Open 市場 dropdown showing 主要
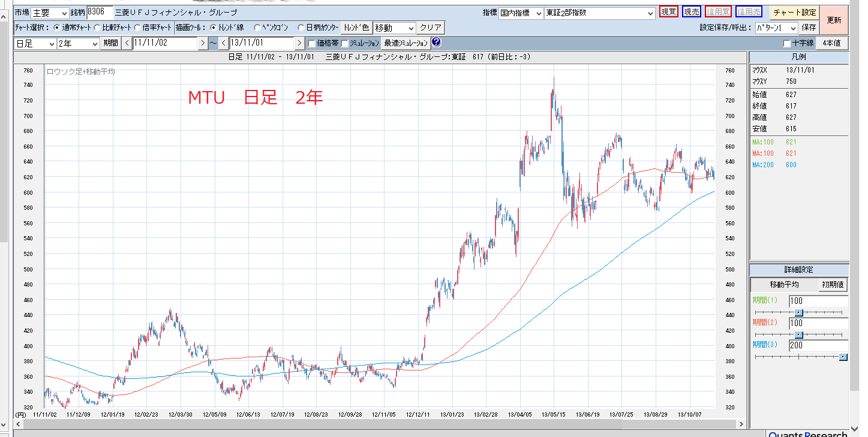 click(x=50, y=13)
